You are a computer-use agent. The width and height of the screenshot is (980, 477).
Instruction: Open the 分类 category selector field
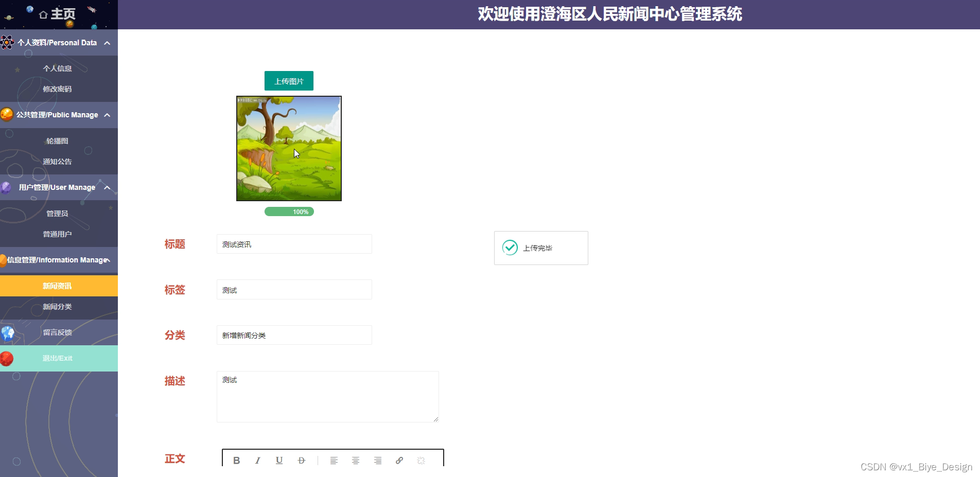click(294, 335)
